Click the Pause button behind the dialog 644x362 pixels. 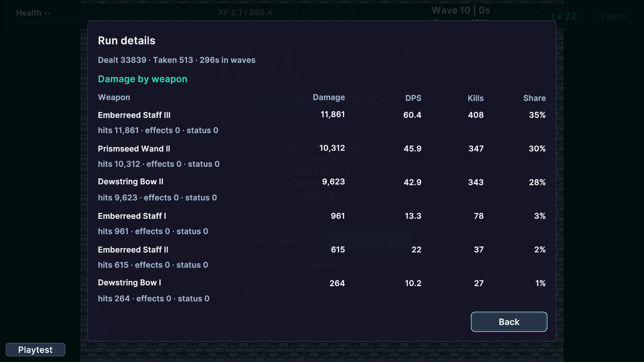tap(613, 16)
